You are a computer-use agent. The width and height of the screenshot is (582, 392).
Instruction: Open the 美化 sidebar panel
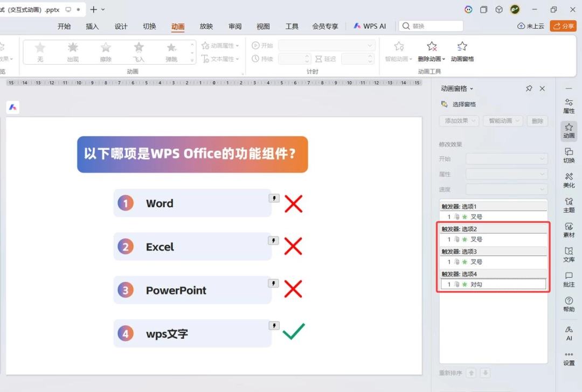569,180
